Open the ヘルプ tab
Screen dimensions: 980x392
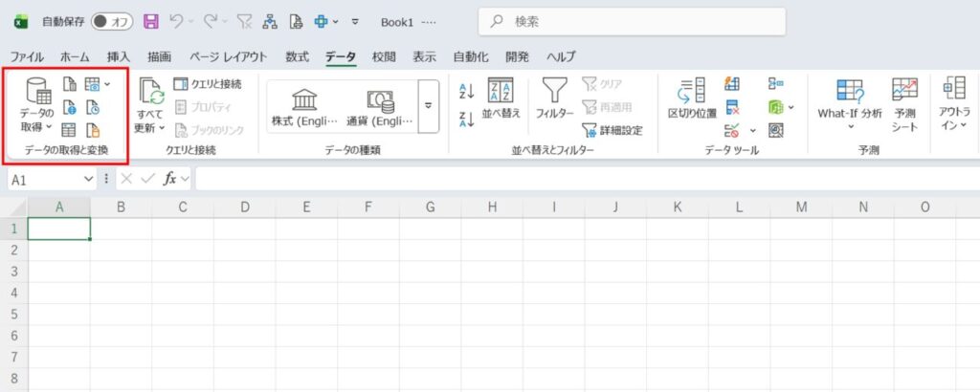(x=561, y=56)
